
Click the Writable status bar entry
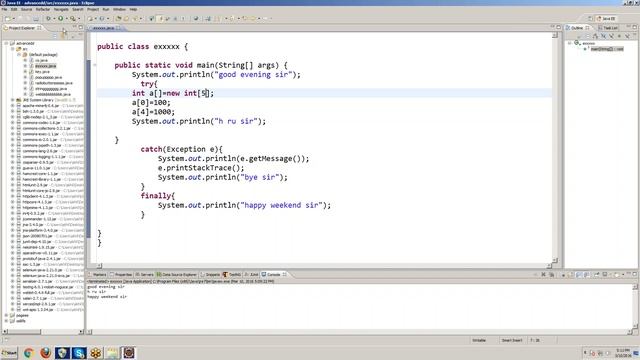tap(479, 340)
